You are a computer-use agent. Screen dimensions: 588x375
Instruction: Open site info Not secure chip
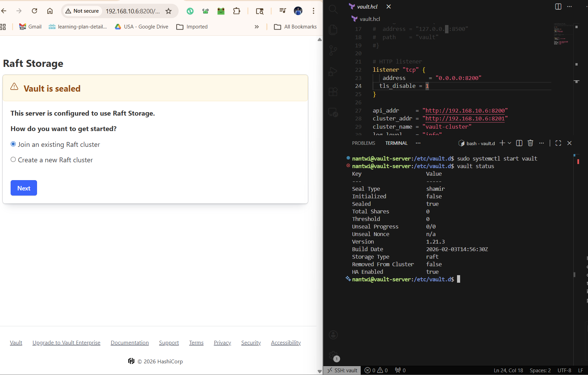click(x=82, y=11)
